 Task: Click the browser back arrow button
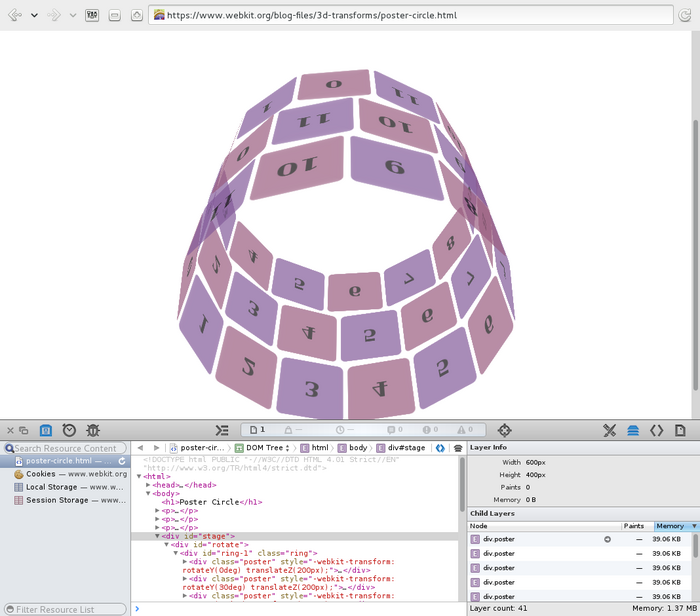coord(15,16)
